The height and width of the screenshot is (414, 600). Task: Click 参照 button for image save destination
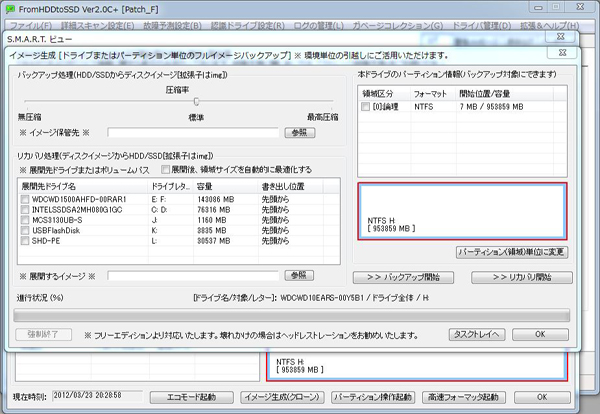click(300, 133)
